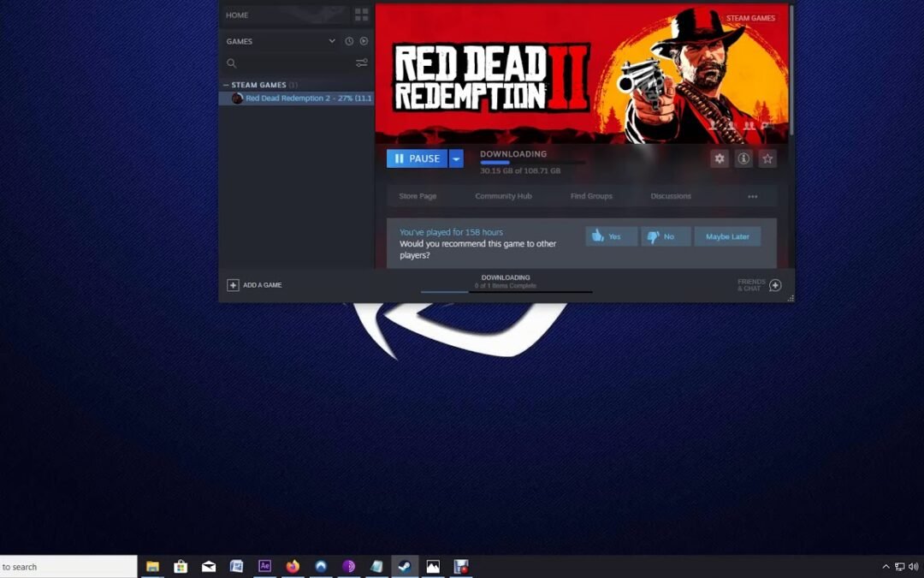Sort library by recent activity clock icon
The height and width of the screenshot is (578, 924).
pyautogui.click(x=349, y=41)
